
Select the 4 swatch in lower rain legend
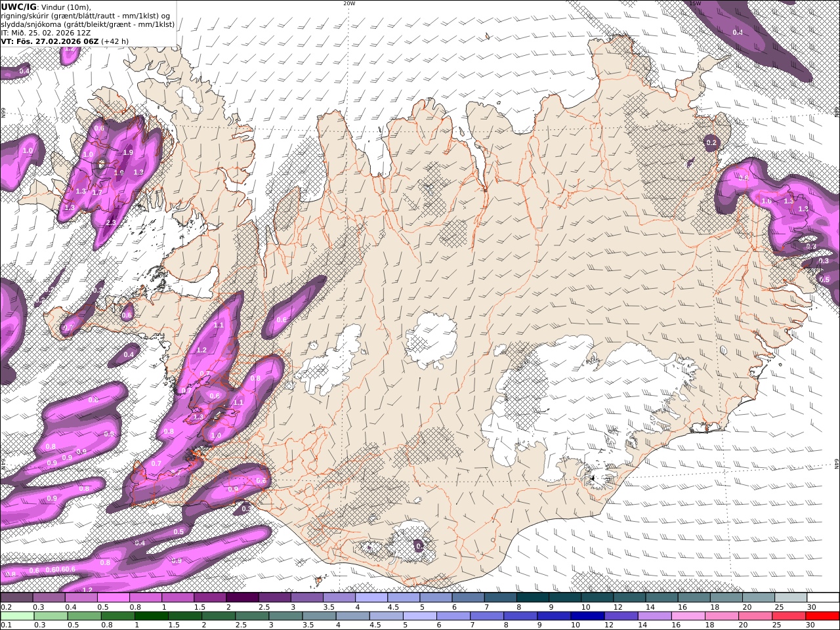(x=353, y=616)
